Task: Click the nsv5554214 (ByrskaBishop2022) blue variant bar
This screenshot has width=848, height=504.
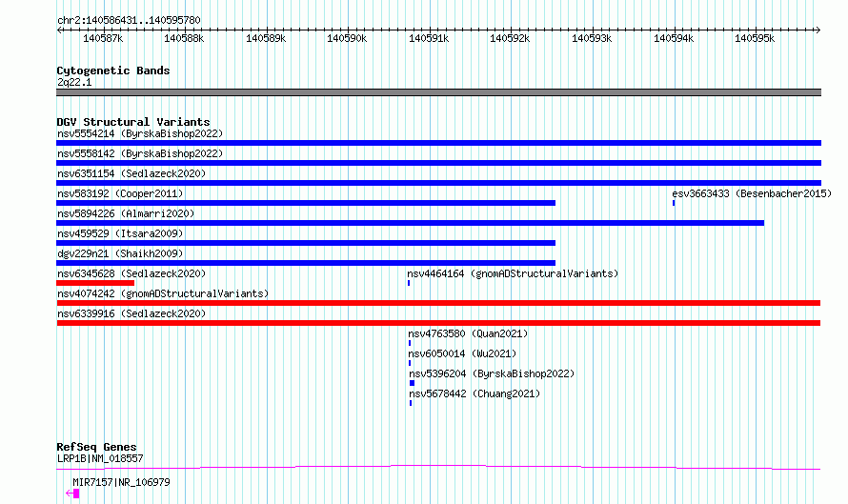Action: point(438,143)
